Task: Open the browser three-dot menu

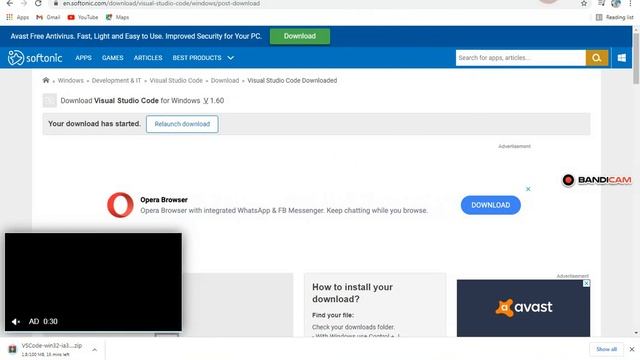Action: click(630, 3)
